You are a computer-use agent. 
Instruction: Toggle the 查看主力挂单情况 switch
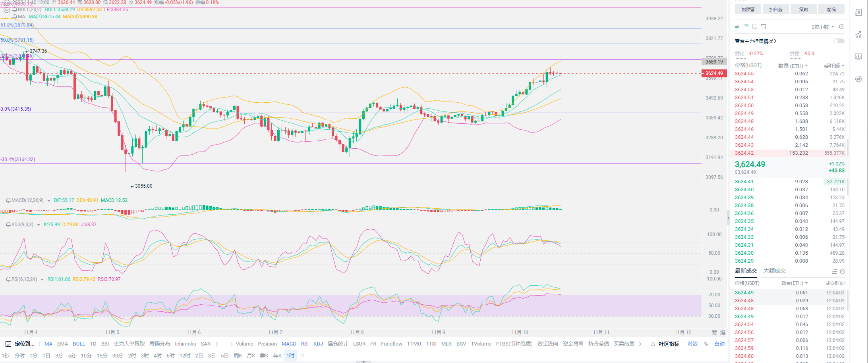pos(839,41)
